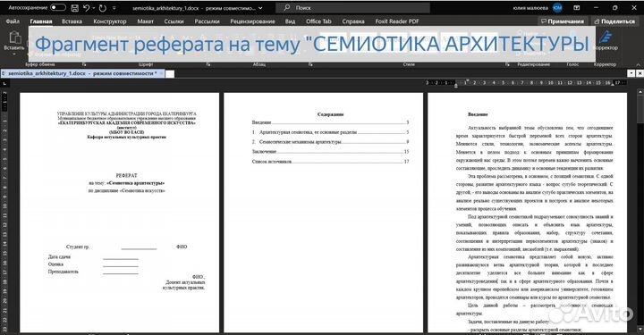Click the right indent marker on ruler

pos(612,84)
